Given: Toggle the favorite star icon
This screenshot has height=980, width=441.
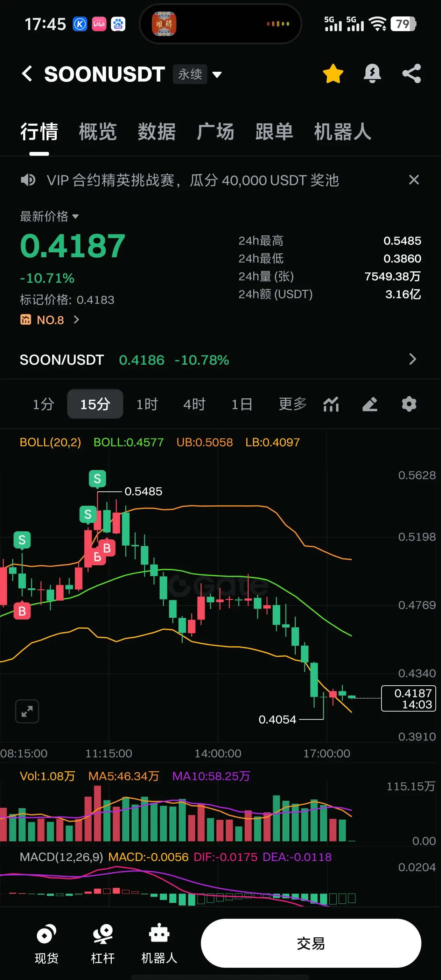Looking at the screenshot, I should click(333, 73).
